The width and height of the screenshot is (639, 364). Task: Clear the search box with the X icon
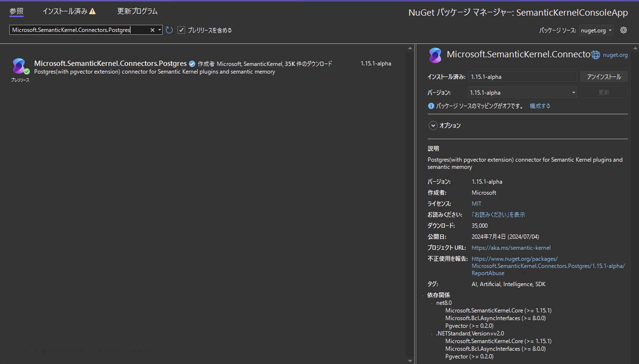(x=152, y=30)
